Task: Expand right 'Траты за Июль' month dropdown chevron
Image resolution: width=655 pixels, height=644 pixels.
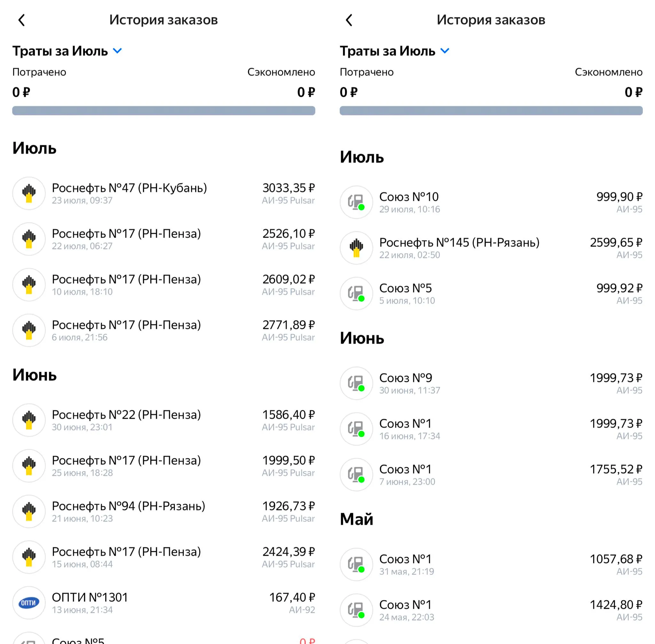Action: 445,51
